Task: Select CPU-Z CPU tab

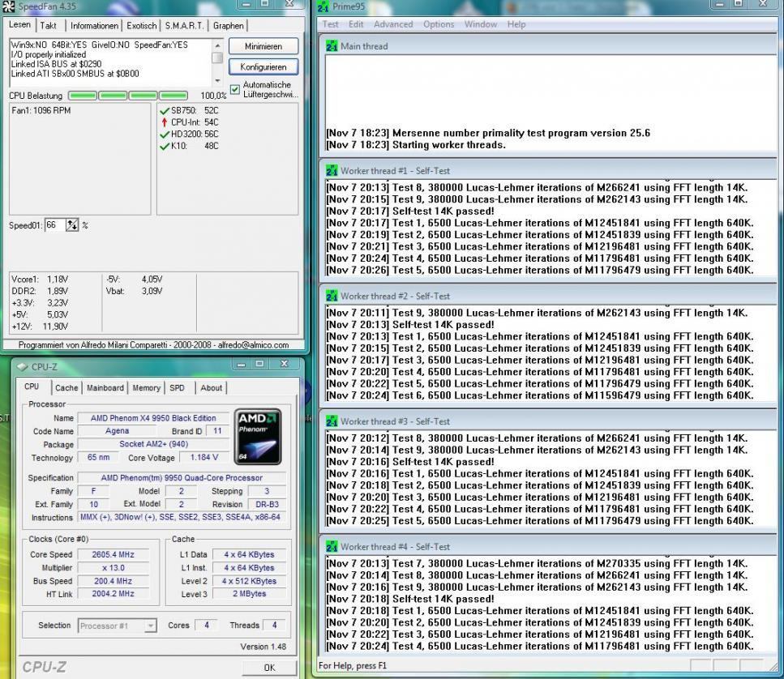Action: tap(32, 386)
